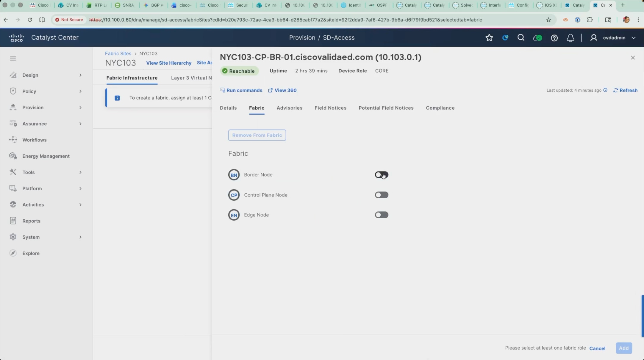
Task: Open the notifications bell icon
Action: [x=570, y=38]
